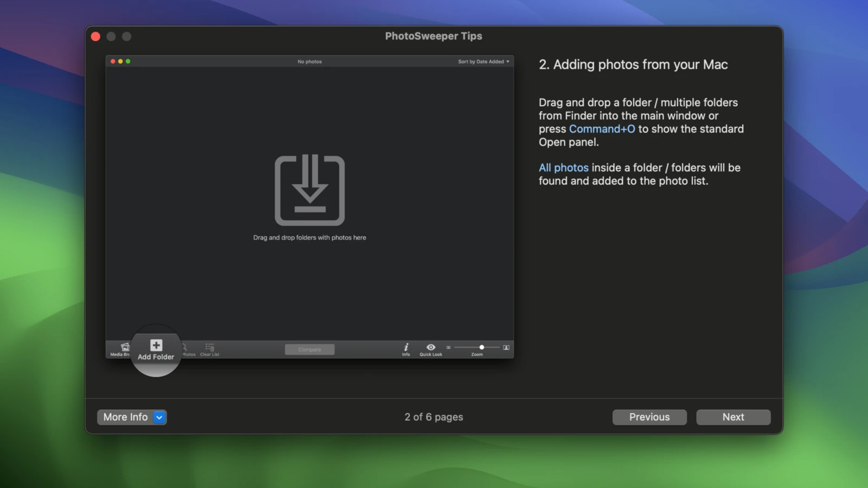Screen dimensions: 868x488
Task: Click the Command+O shortcut link
Action: [x=602, y=129]
